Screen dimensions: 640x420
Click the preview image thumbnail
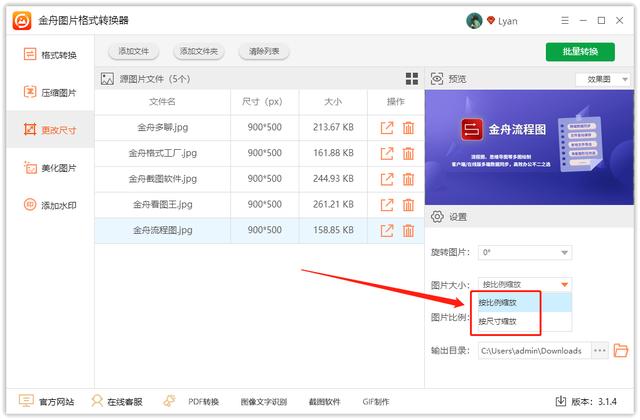529,147
